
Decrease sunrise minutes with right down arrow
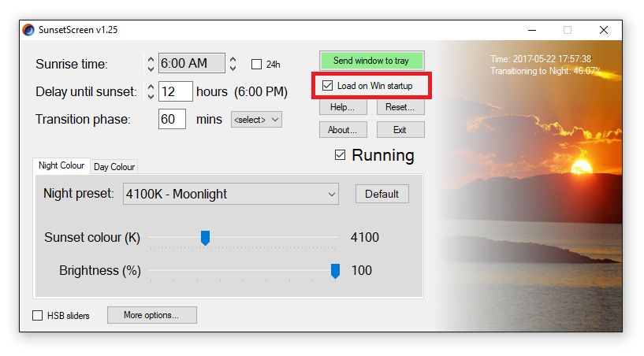pos(233,69)
